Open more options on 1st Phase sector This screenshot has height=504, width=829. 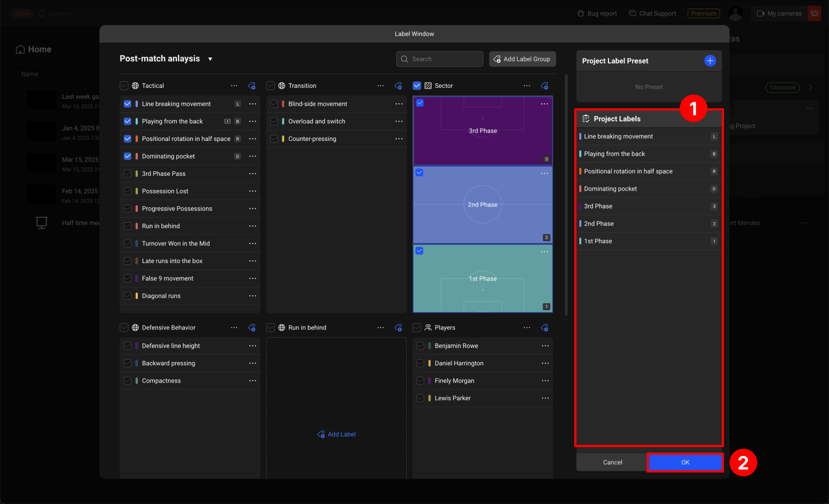[544, 251]
